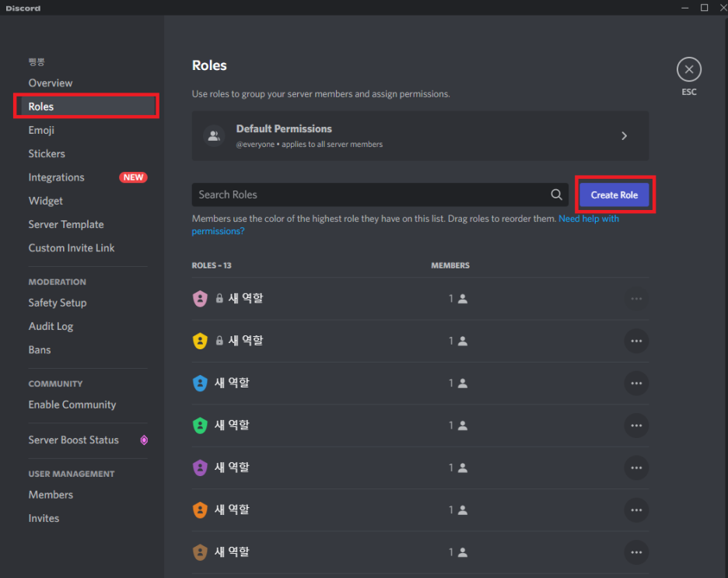View members of the purple role
Screen dimensions: 728x578
[458, 468]
